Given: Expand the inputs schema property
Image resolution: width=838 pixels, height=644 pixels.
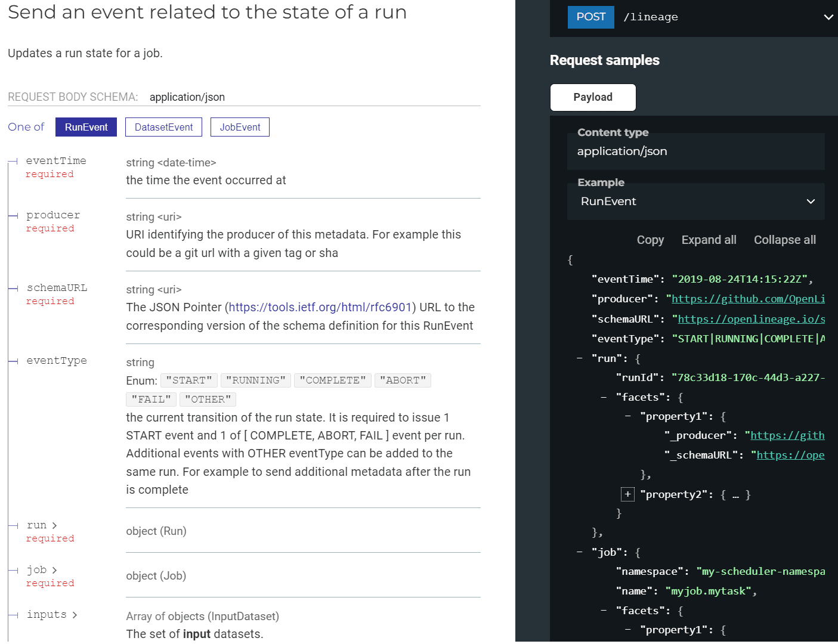Looking at the screenshot, I should point(52,615).
